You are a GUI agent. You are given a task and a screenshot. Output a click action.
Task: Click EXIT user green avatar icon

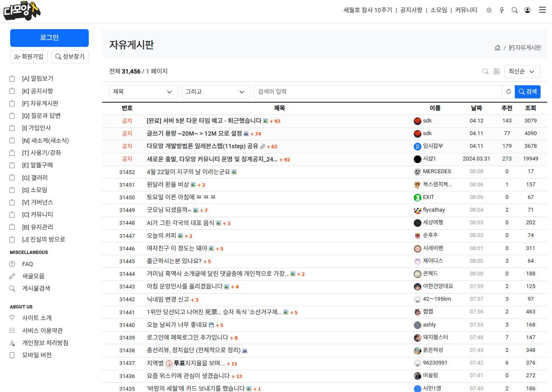point(418,197)
